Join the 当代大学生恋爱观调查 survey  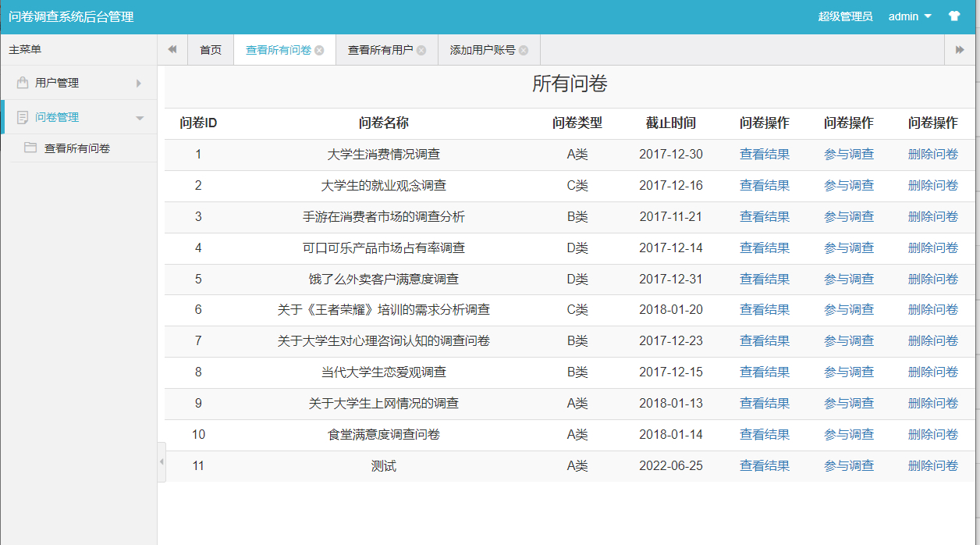[x=849, y=372]
